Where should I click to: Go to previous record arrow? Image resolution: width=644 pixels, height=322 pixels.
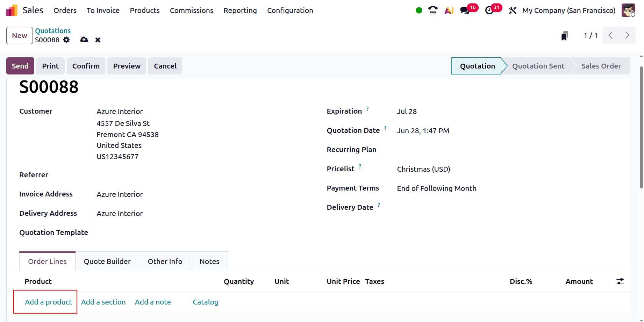(x=611, y=35)
